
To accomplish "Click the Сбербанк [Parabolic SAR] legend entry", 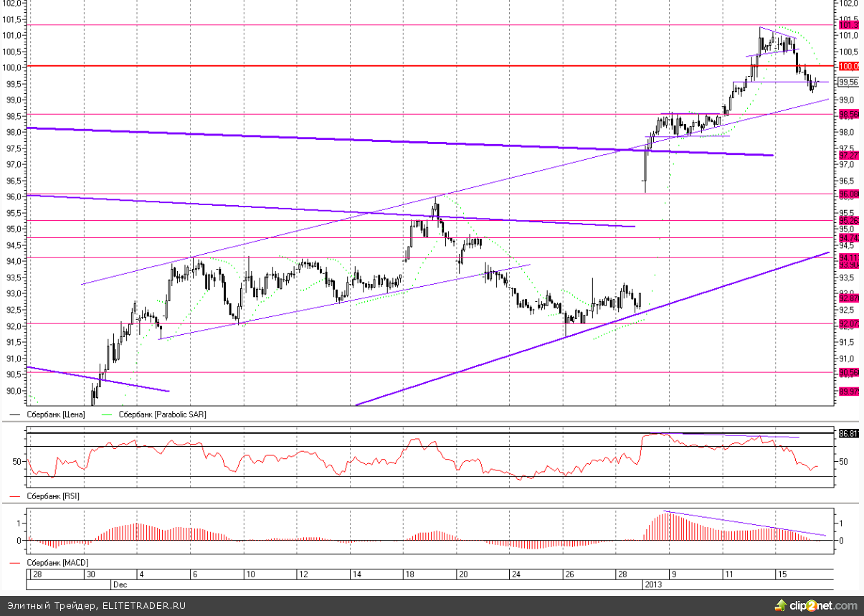I will [154, 414].
